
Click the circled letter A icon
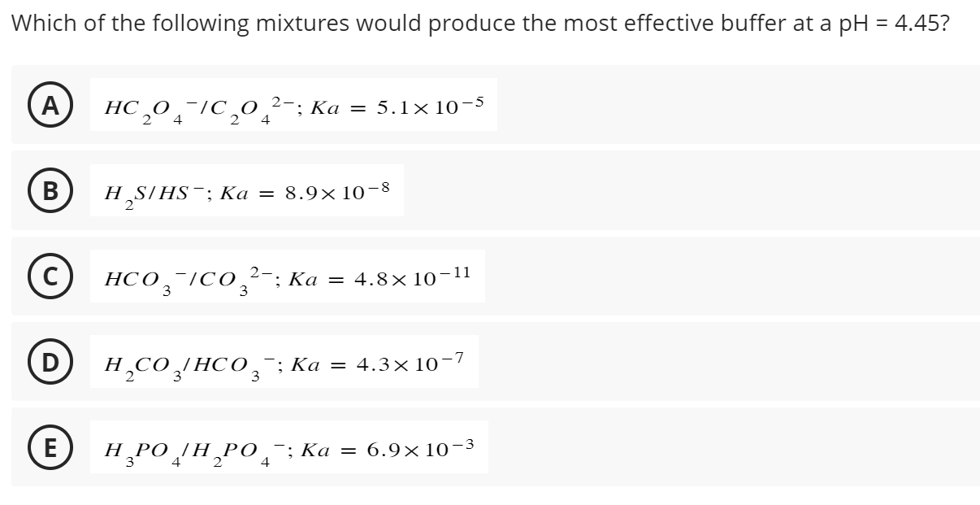point(50,107)
